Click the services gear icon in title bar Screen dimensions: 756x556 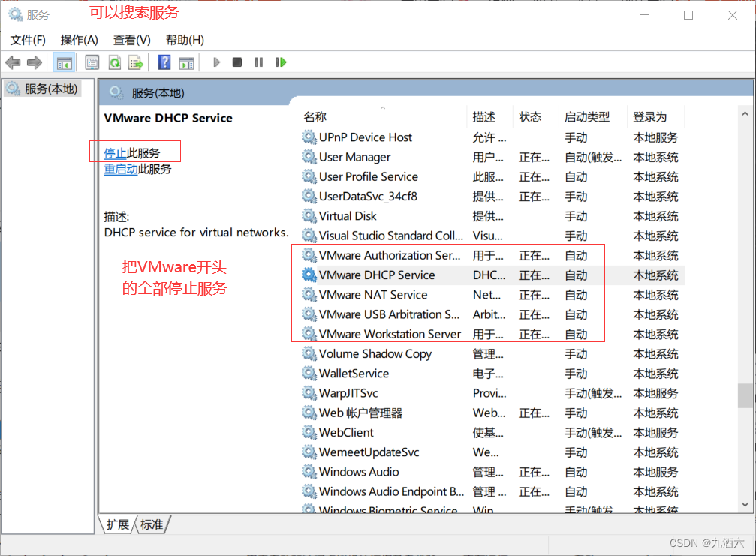tap(15, 14)
